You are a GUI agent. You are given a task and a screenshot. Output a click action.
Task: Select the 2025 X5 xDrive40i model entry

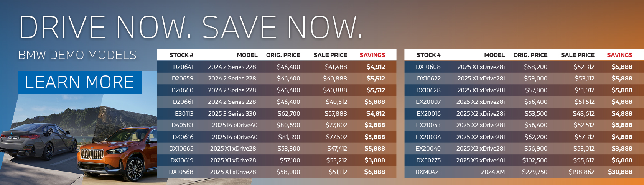click(480, 160)
